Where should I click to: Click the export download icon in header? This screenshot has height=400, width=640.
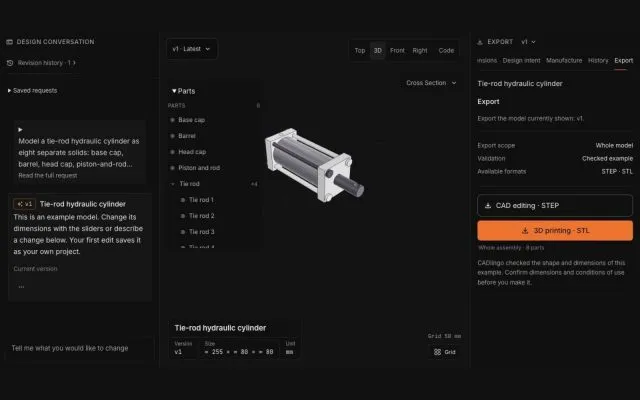click(x=480, y=42)
